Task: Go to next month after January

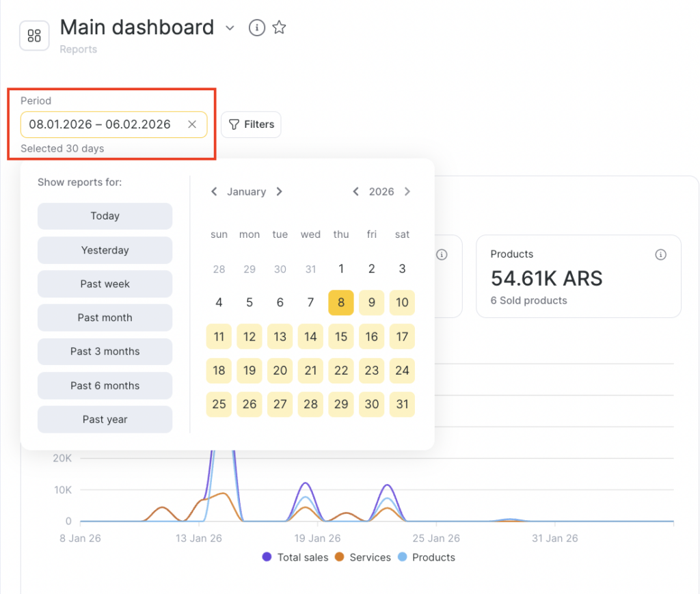Action: pyautogui.click(x=279, y=191)
